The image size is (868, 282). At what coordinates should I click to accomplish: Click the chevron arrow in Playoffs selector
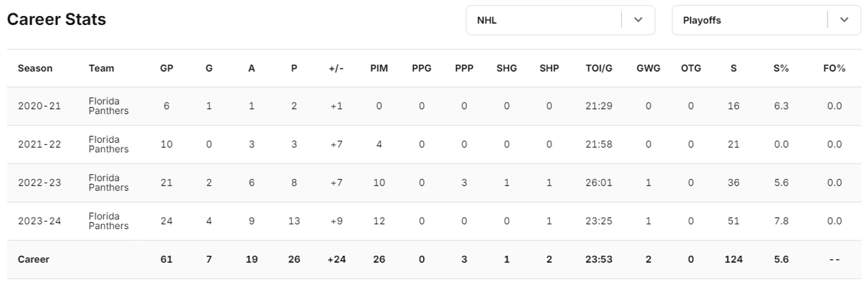tap(844, 20)
